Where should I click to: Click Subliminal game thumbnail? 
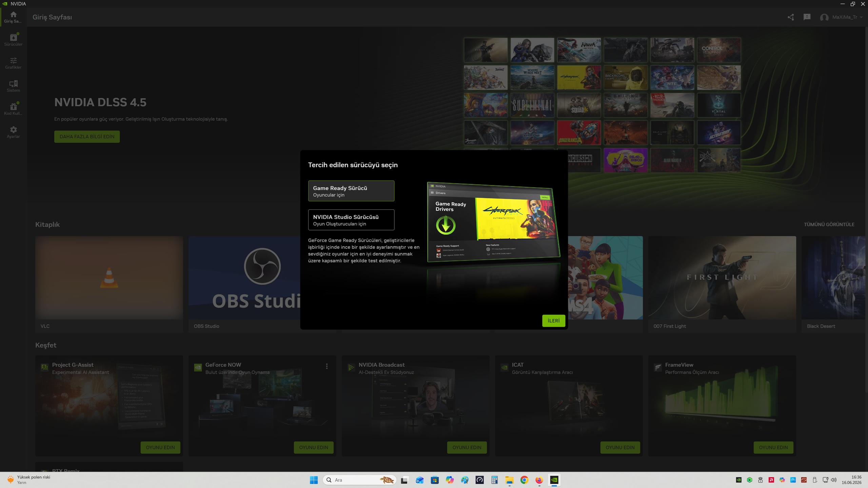pos(532,105)
